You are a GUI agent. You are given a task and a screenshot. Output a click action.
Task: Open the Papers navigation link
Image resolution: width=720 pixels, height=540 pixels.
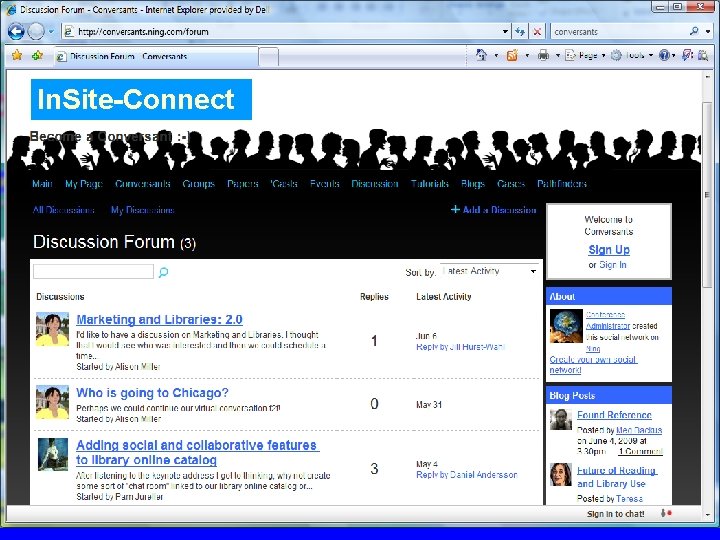pyautogui.click(x=242, y=184)
